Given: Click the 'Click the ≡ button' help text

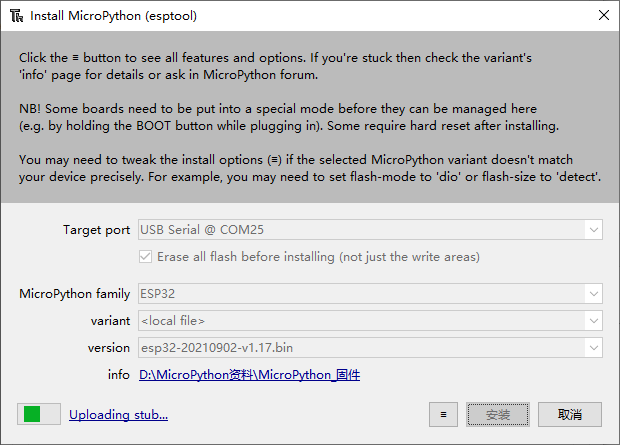Looking at the screenshot, I should 275,66.
